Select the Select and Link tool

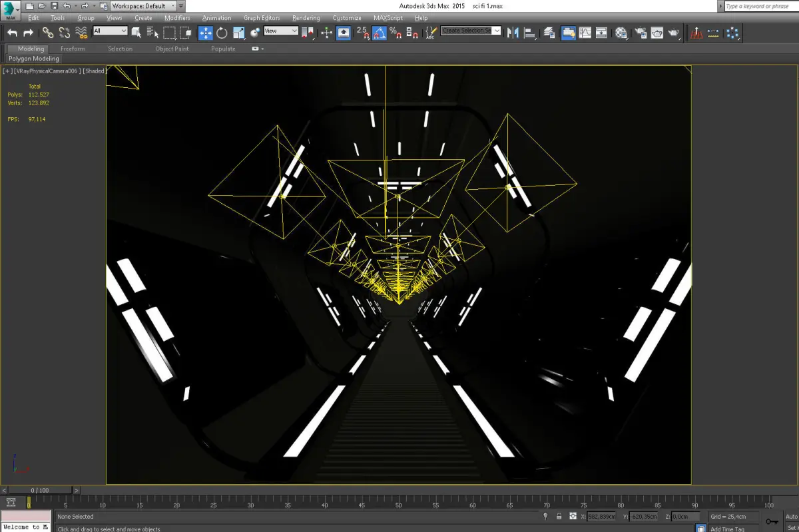click(x=48, y=32)
